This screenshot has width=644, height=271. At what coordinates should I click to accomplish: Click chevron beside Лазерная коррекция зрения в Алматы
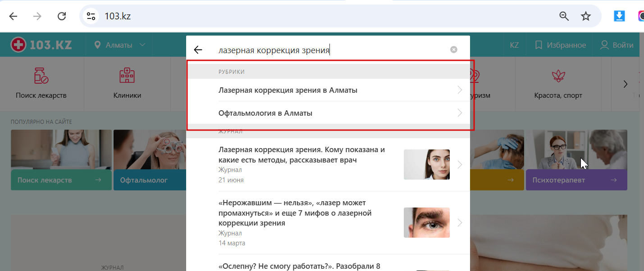point(460,90)
